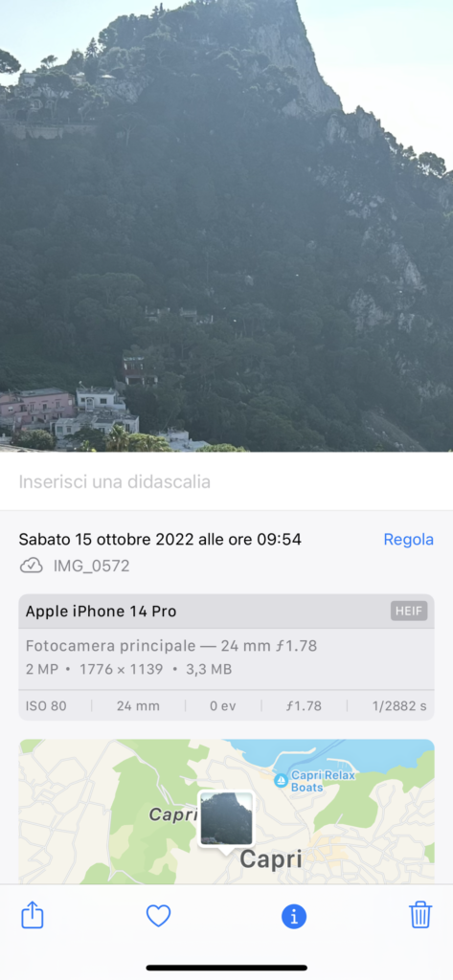This screenshot has height=980, width=453.
Task: Tap the HEIF format badge
Action: [409, 612]
